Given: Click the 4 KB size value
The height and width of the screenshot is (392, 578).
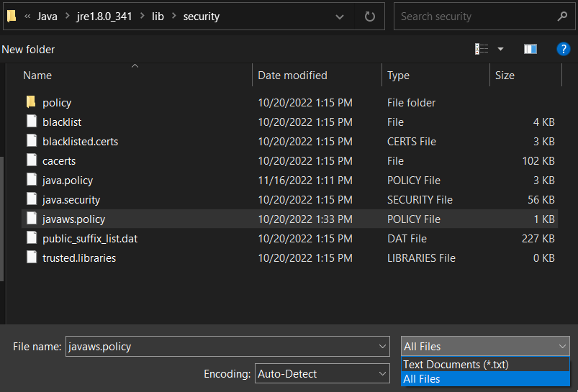Looking at the screenshot, I should click(544, 122).
